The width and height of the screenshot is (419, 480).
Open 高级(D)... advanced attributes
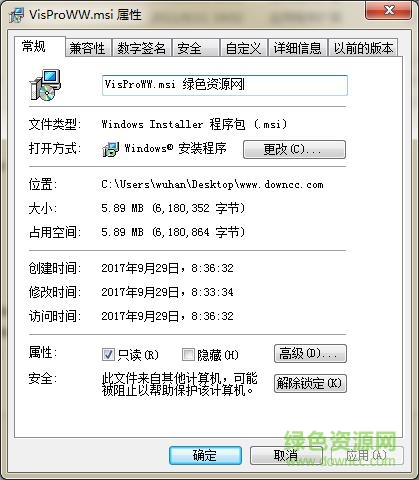310,353
